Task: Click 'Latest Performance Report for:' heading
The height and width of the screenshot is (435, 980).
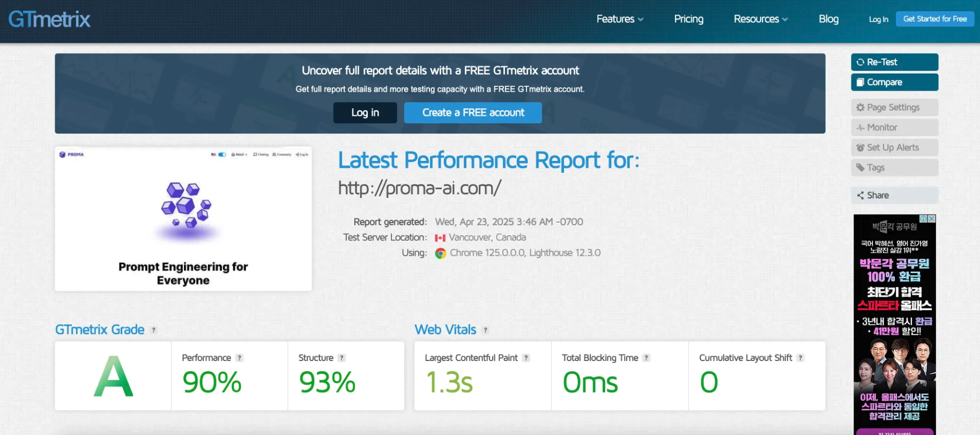Action: point(488,160)
